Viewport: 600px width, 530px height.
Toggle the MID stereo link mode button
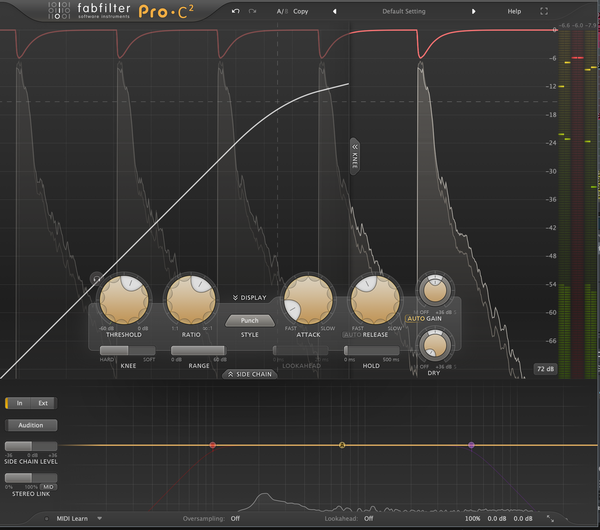tap(48, 487)
